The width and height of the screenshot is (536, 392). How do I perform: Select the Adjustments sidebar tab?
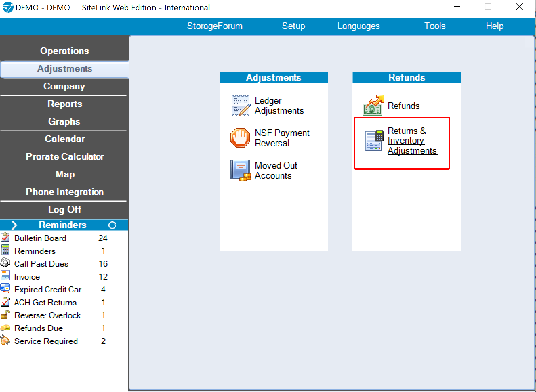pos(64,69)
